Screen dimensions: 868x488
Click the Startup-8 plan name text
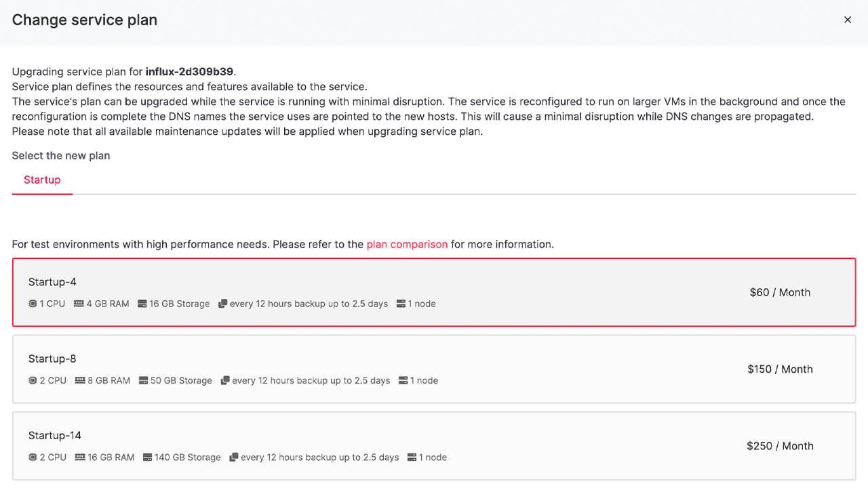pos(52,359)
